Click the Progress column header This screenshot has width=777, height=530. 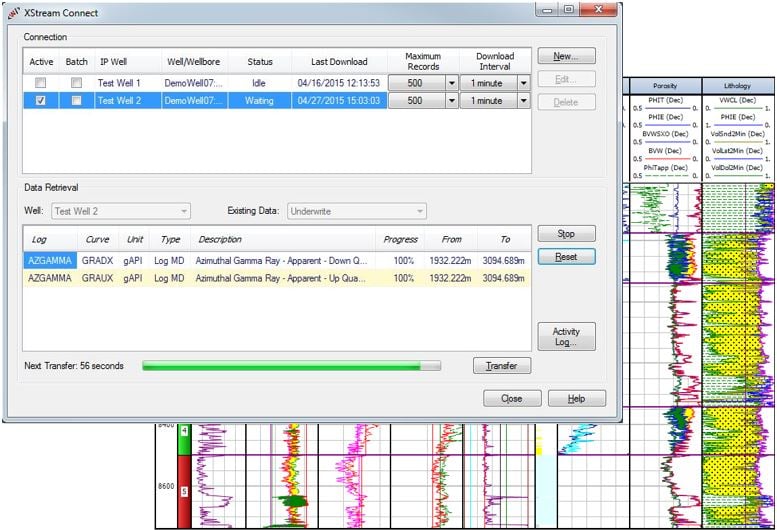pos(400,239)
